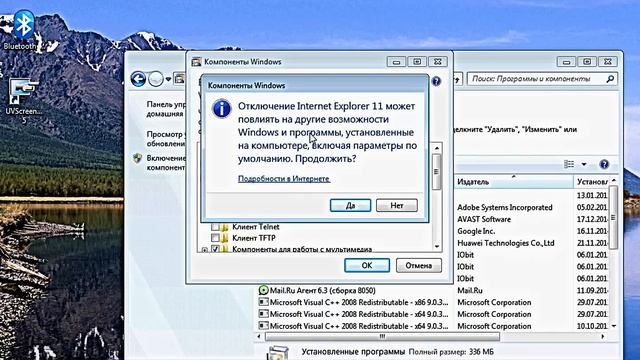The image size is (640, 360).
Task: Click the programs list scroll up arrow
Action: tap(613, 180)
